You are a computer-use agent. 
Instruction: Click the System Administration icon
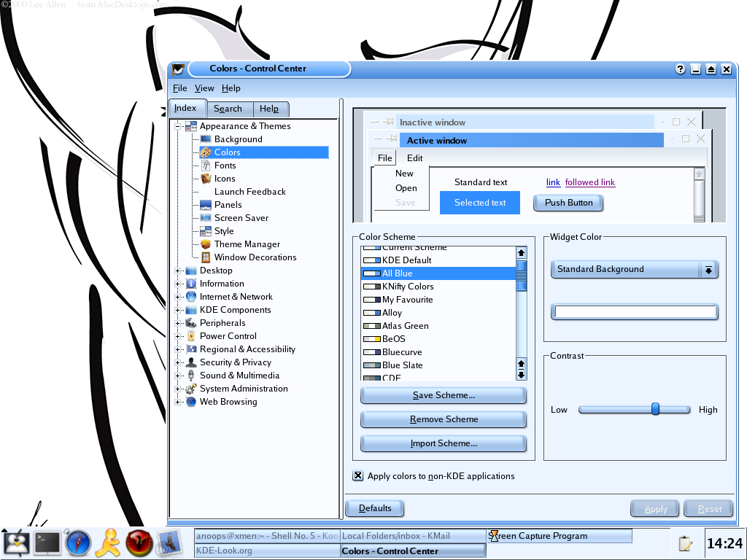[191, 389]
